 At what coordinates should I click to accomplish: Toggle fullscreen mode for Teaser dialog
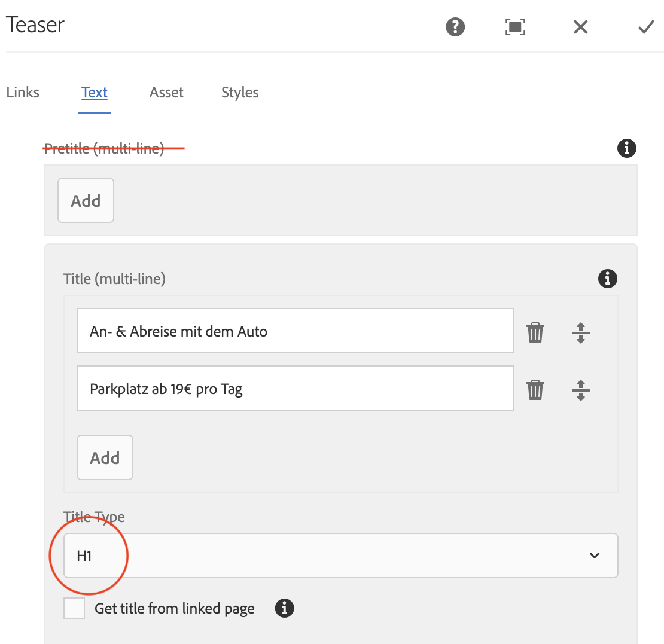point(515,27)
